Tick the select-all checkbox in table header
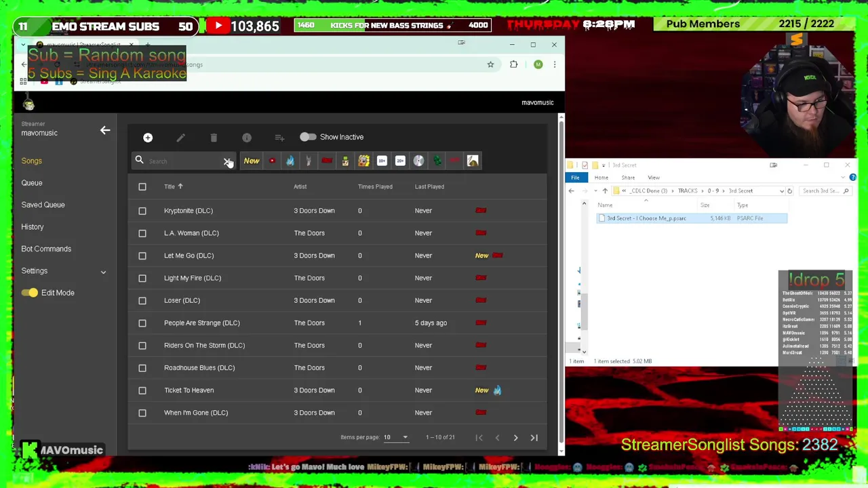The height and width of the screenshot is (488, 868). (x=142, y=186)
